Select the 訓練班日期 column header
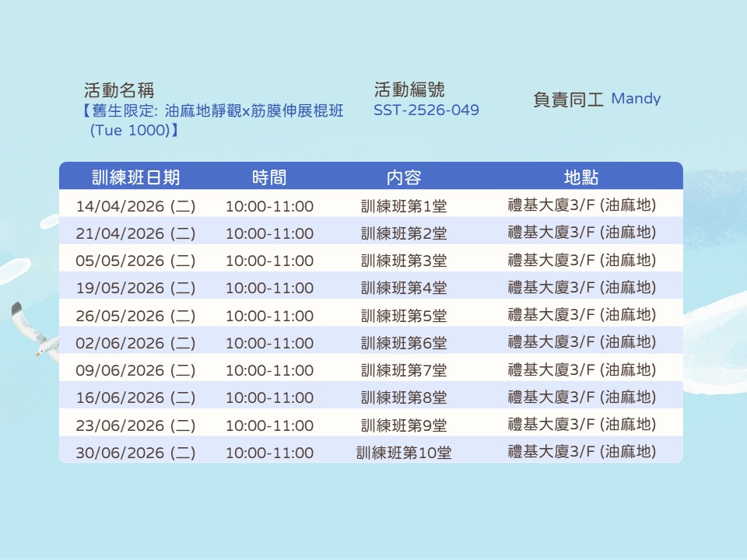This screenshot has width=747, height=560. [x=136, y=177]
